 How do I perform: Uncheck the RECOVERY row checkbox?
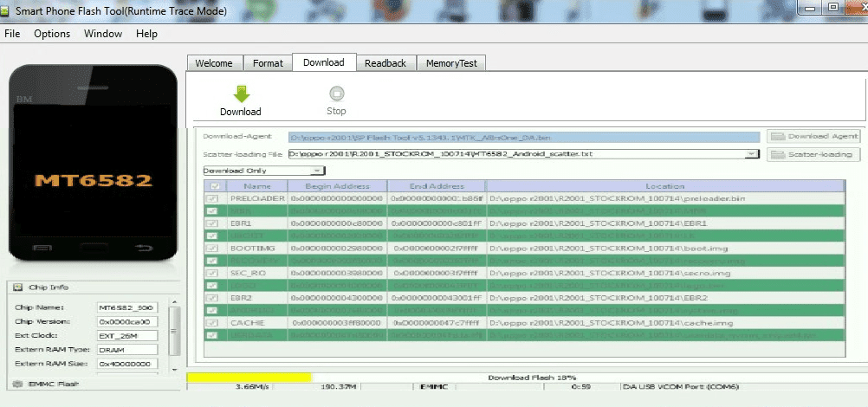[212, 261]
